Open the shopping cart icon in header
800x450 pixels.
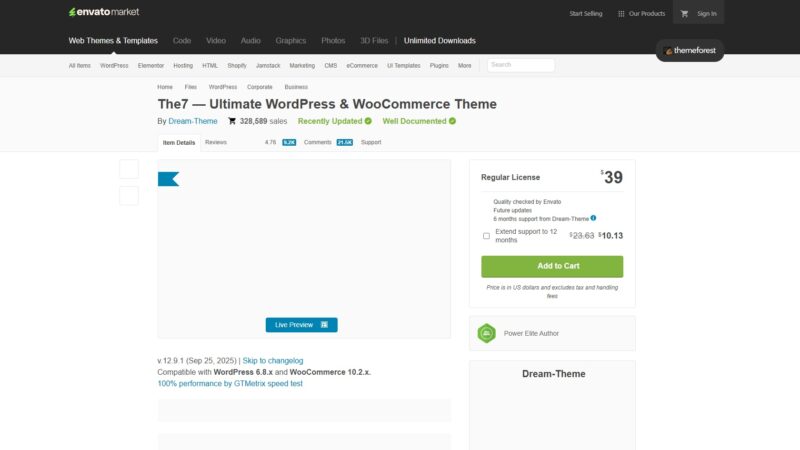click(685, 13)
